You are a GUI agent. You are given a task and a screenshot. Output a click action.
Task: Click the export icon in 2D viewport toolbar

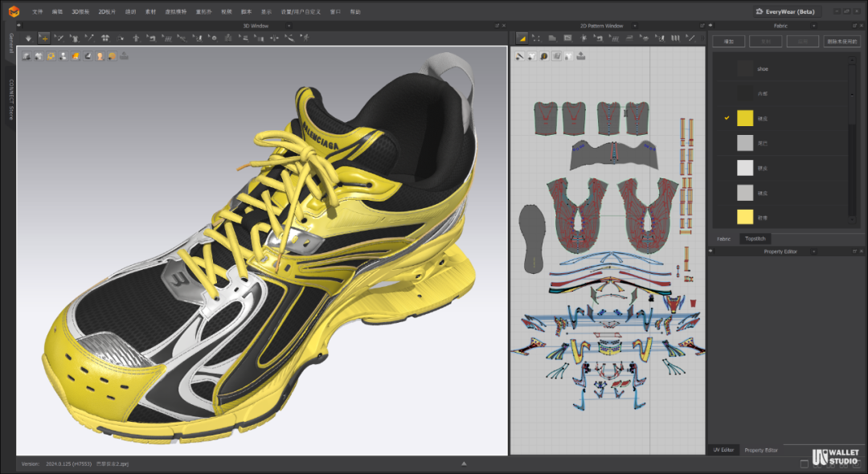tap(581, 56)
